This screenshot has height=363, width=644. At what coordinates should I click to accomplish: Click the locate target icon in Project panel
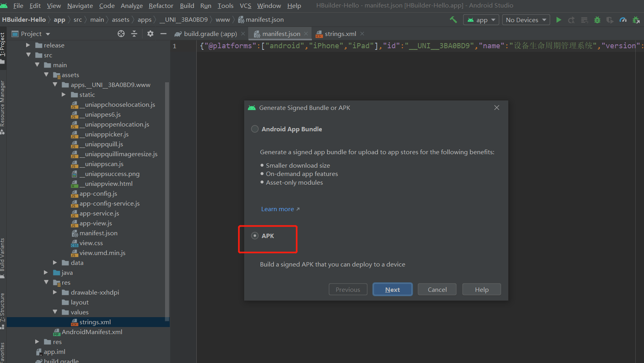coord(121,34)
